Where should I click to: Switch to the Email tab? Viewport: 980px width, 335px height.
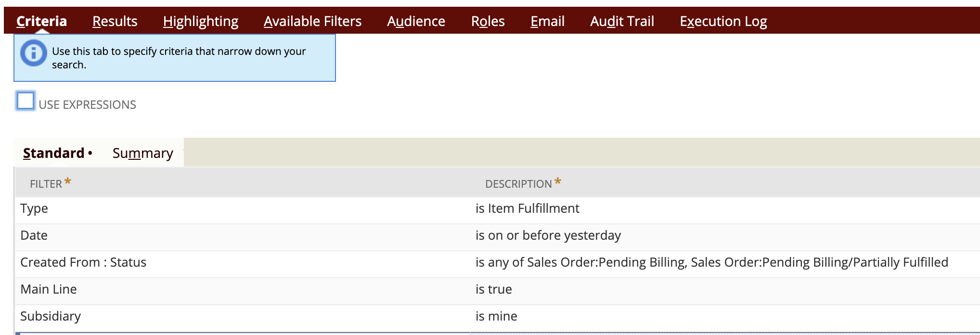point(547,21)
